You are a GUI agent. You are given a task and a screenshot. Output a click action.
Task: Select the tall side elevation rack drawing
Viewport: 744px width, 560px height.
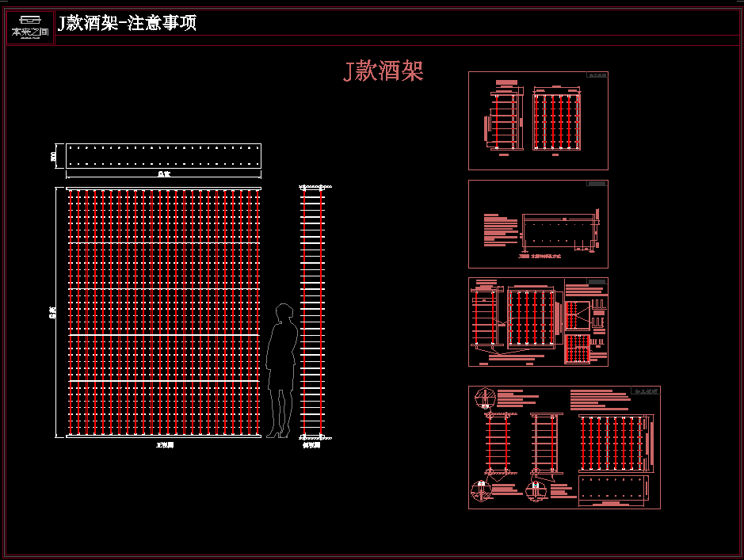[312, 312]
